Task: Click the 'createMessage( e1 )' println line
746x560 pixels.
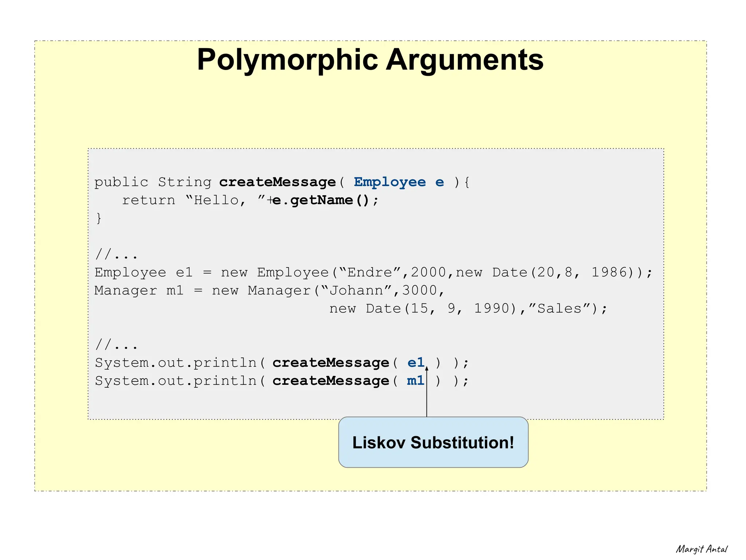Action: click(282, 363)
